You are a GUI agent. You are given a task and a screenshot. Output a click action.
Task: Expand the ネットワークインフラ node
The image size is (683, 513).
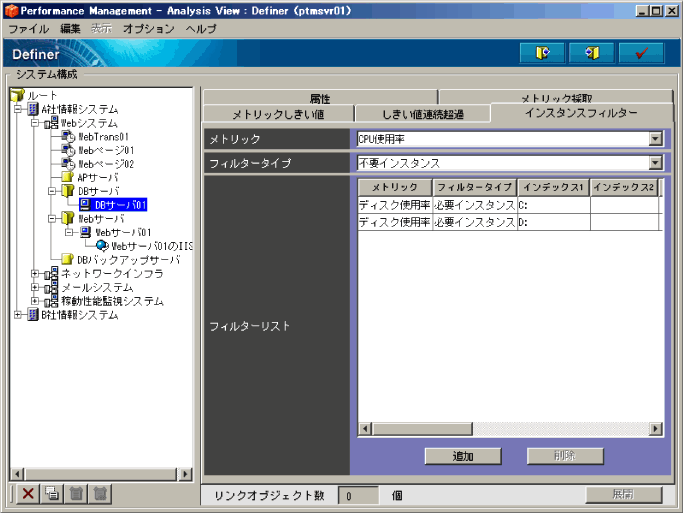(34, 273)
